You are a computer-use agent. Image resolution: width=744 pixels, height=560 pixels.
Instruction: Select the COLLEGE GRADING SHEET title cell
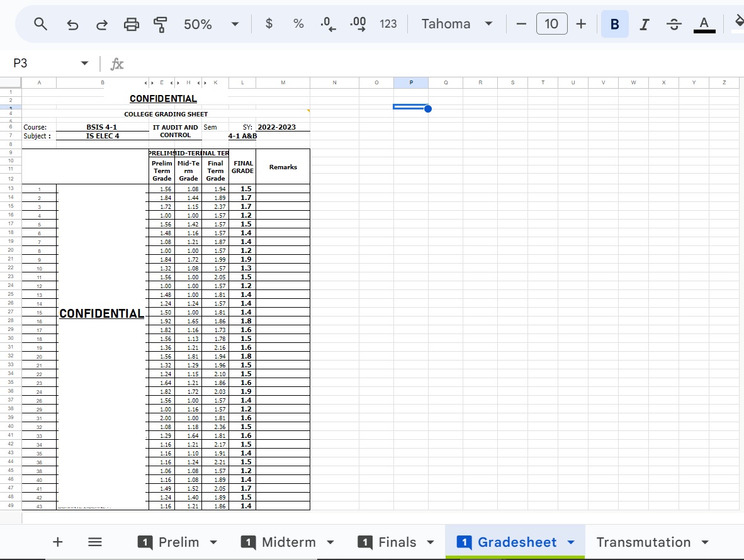[166, 114]
